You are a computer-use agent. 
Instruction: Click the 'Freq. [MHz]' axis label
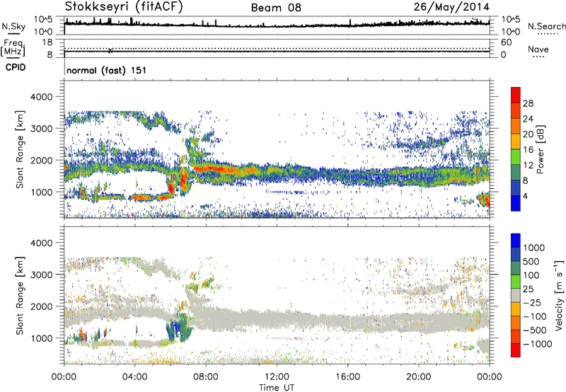(x=13, y=47)
